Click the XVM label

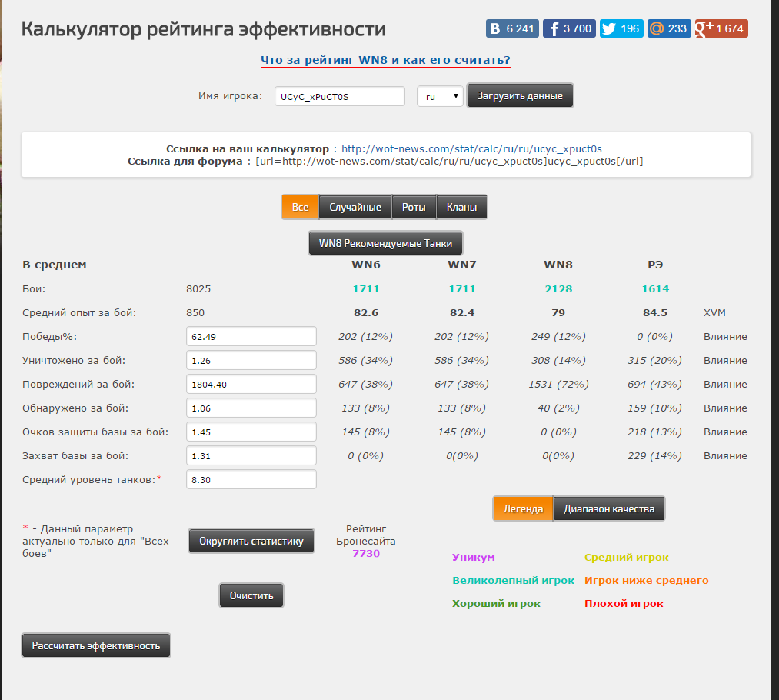pos(714,312)
